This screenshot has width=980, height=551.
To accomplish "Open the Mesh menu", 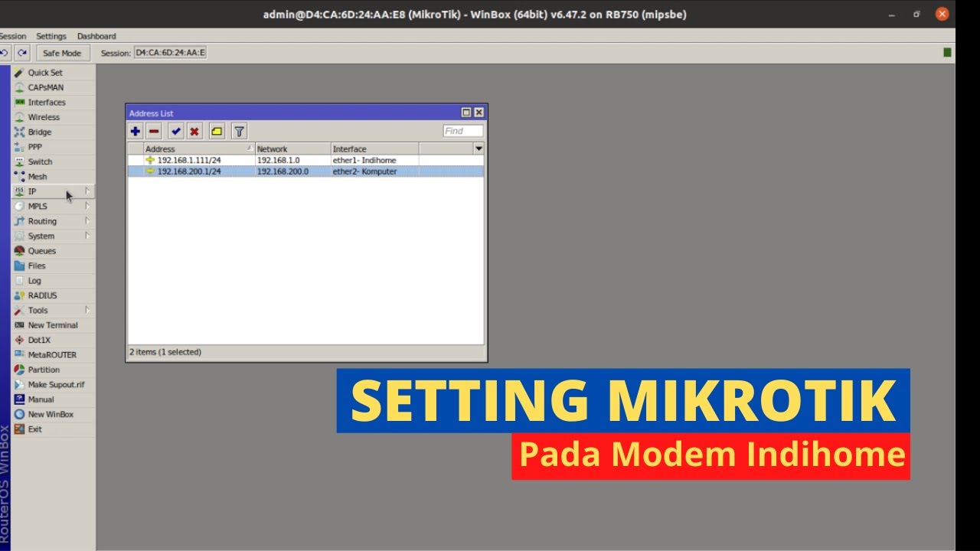I will [53, 177].
